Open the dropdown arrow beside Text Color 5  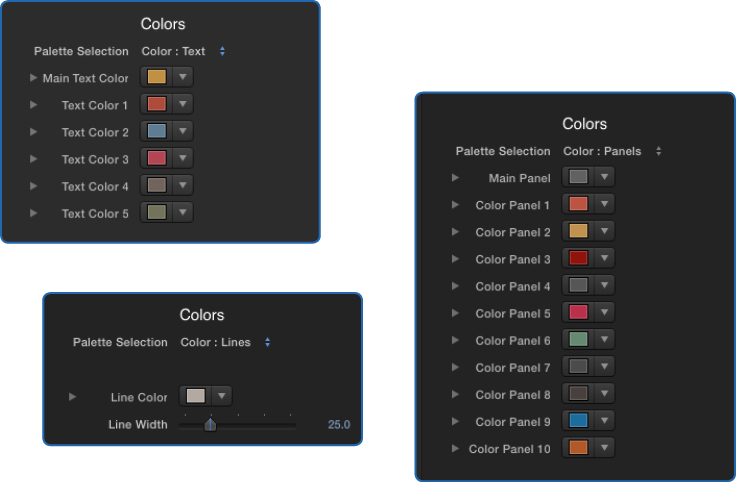pos(183,212)
